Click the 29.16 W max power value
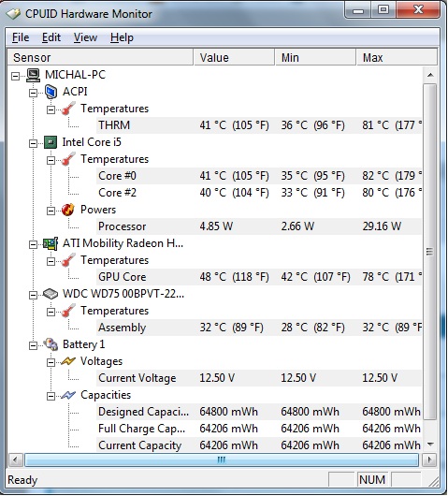The image size is (448, 496). 382,226
